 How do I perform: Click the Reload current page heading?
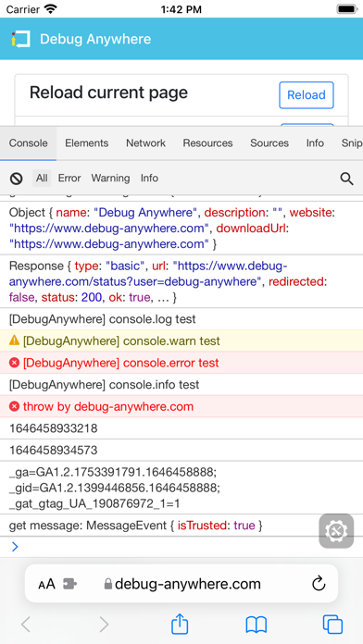(108, 93)
